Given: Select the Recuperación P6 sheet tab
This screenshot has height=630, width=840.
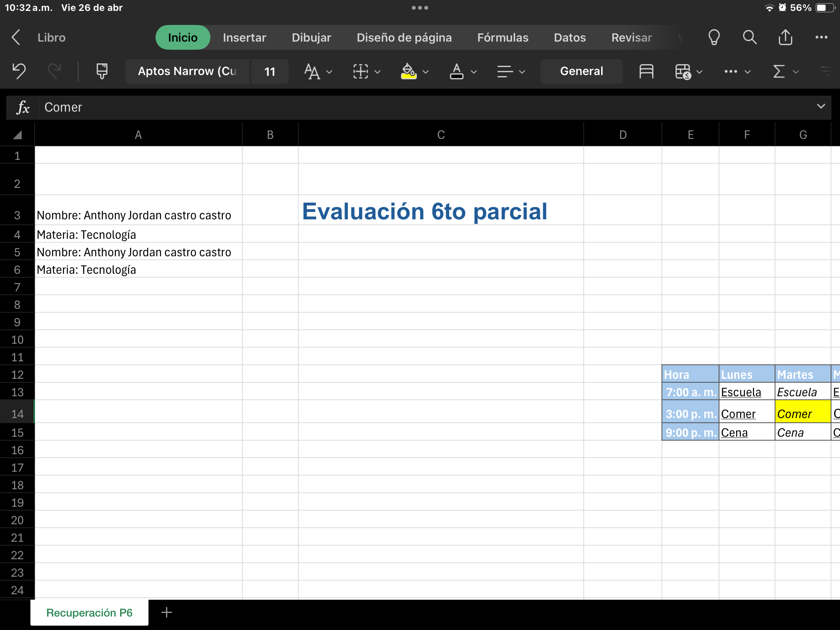Looking at the screenshot, I should [89, 612].
